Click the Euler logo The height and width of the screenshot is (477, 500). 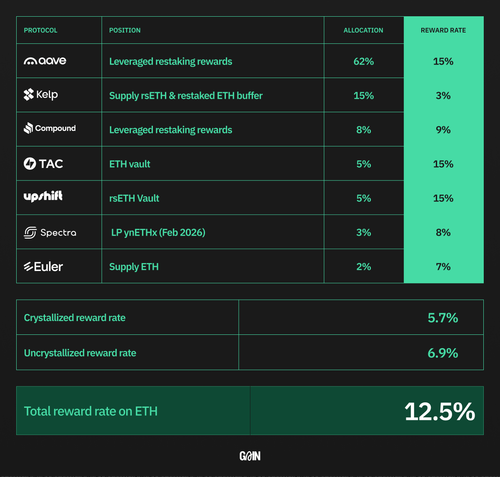(x=43, y=267)
